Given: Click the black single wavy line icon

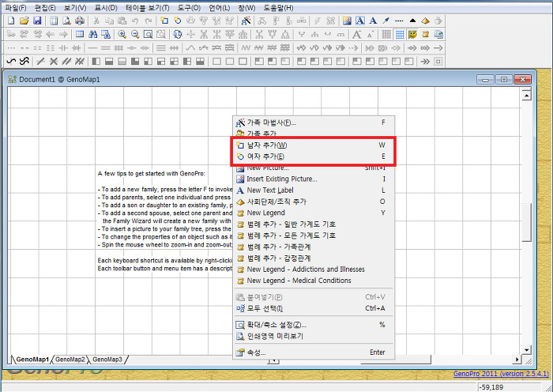Looking at the screenshot, I should pos(11,62).
